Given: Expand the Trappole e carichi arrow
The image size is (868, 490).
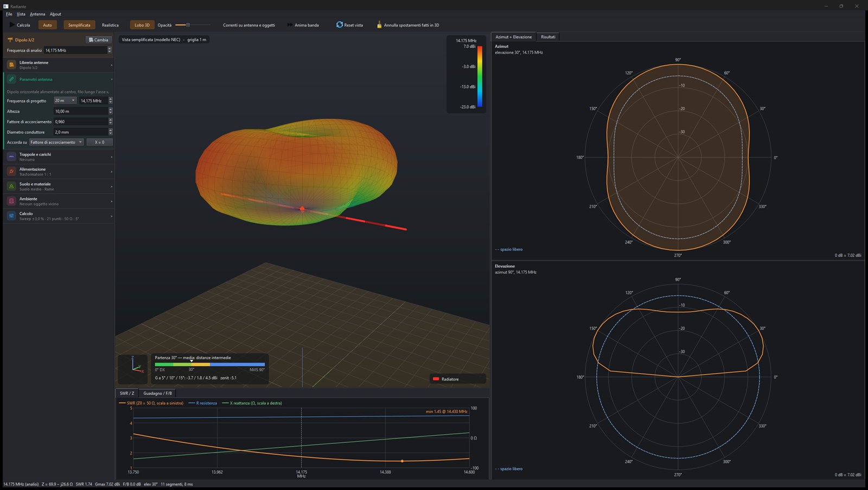Looking at the screenshot, I should [112, 157].
